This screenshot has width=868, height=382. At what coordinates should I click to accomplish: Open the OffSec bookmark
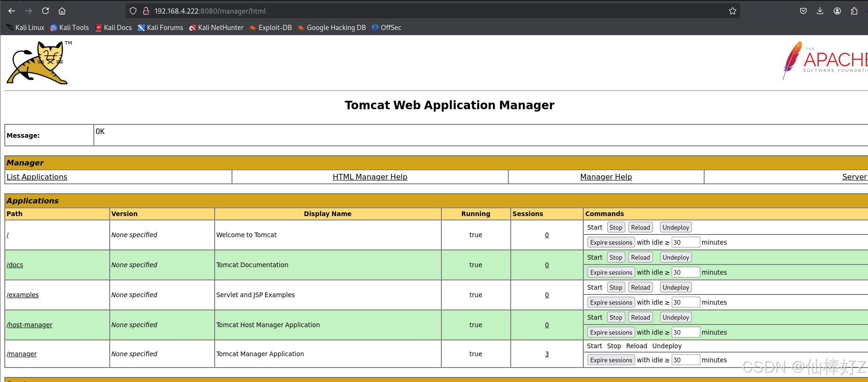[386, 28]
